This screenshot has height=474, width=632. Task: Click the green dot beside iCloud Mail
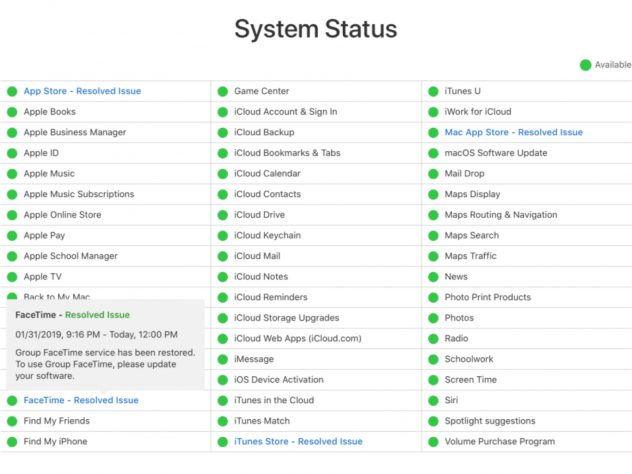point(222,256)
